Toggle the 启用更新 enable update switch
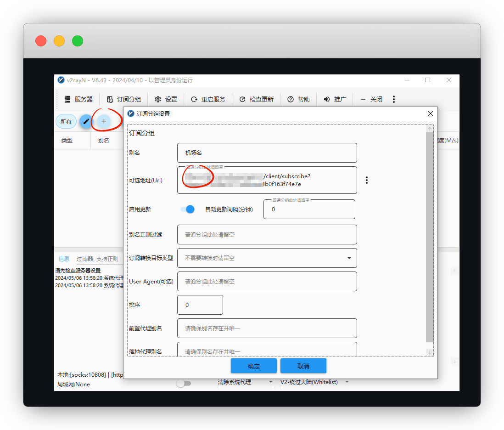This screenshot has height=430, width=504. (188, 209)
